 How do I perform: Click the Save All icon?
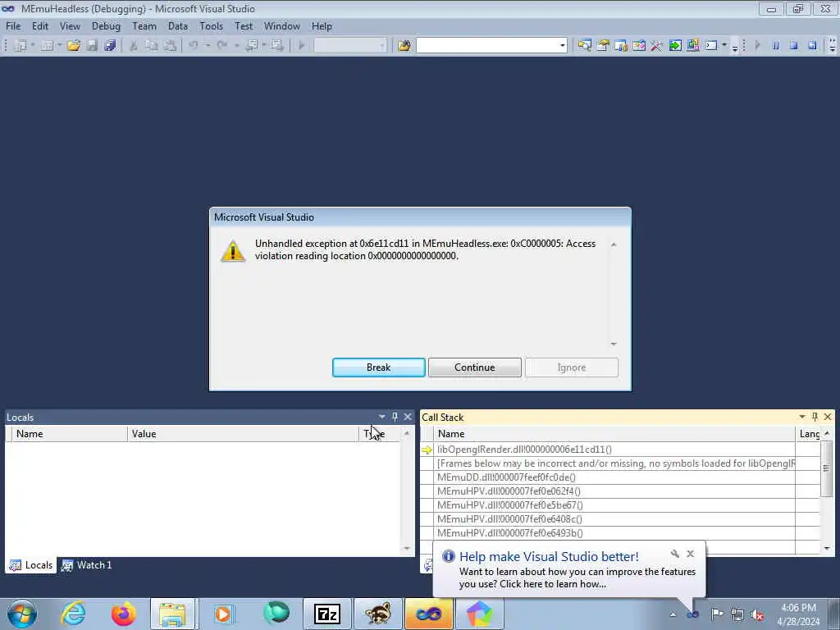[x=110, y=46]
